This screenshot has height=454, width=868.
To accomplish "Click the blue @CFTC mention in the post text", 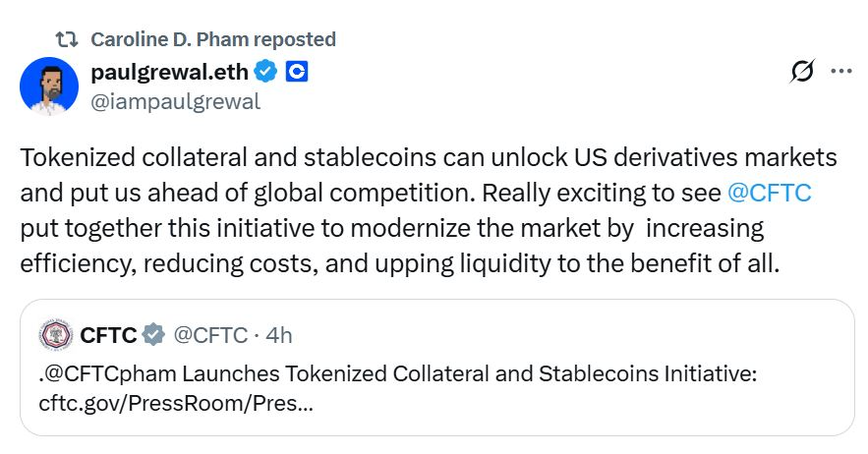I will click(769, 193).
